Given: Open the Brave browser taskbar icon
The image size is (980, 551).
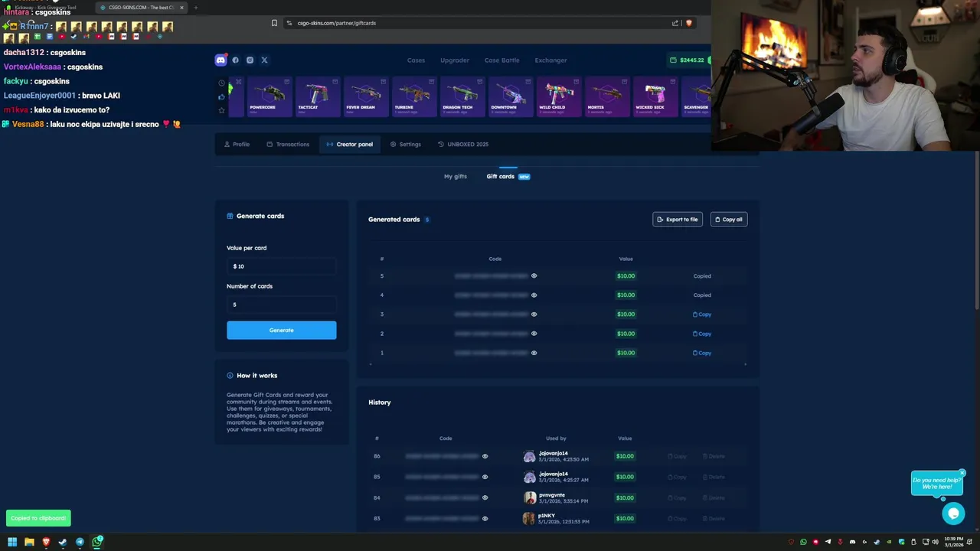Looking at the screenshot, I should tap(46, 542).
